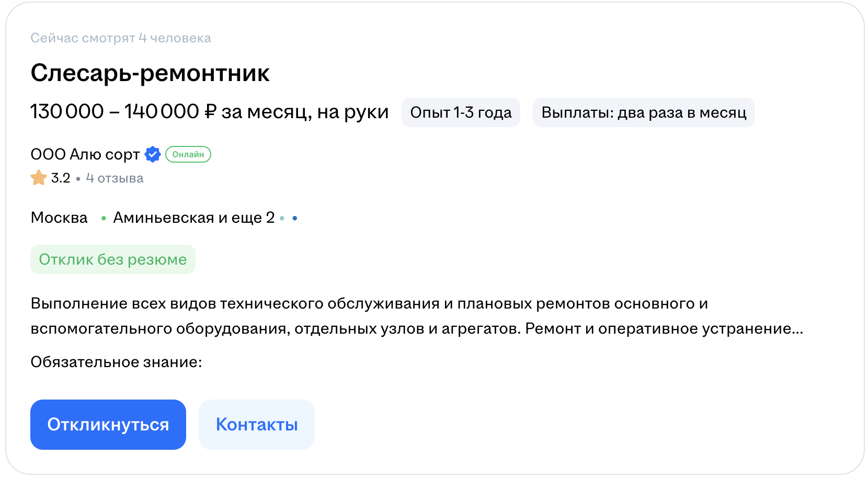Click the 130 000 – 140 000 ₽ salary text
The height and width of the screenshot is (478, 868).
[x=209, y=112]
